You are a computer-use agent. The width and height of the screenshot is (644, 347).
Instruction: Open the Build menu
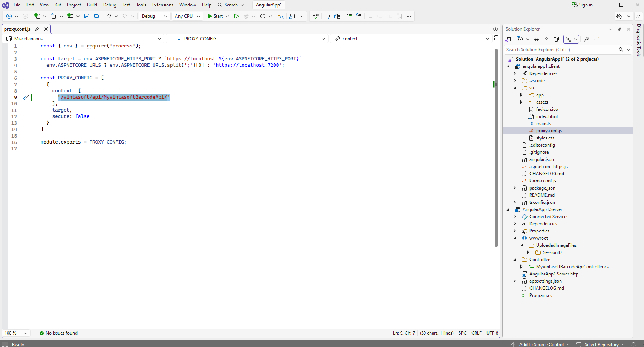(x=92, y=5)
